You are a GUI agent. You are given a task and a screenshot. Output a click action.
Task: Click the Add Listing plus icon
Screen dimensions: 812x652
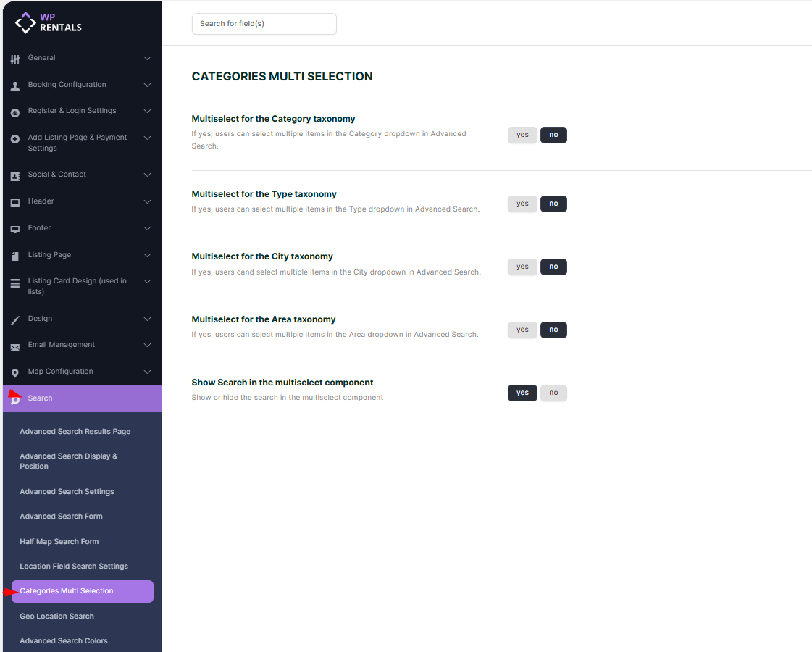[x=15, y=139]
